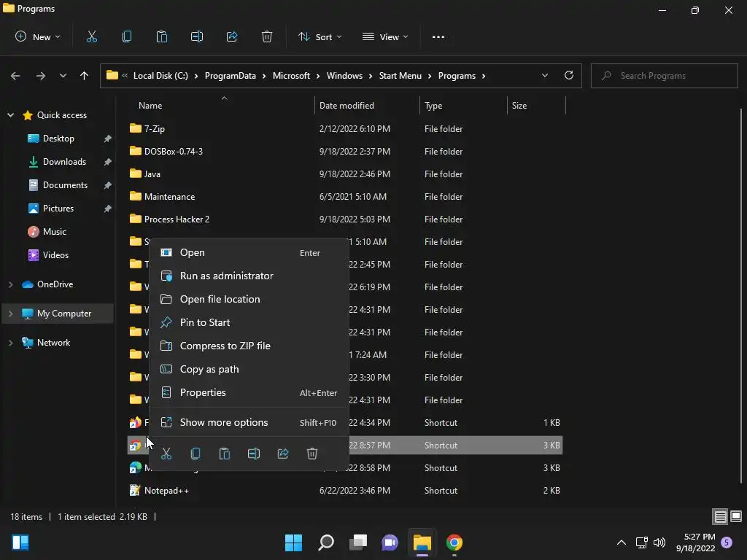The width and height of the screenshot is (747, 560).
Task: Open Task View on the taskbar
Action: tap(358, 542)
